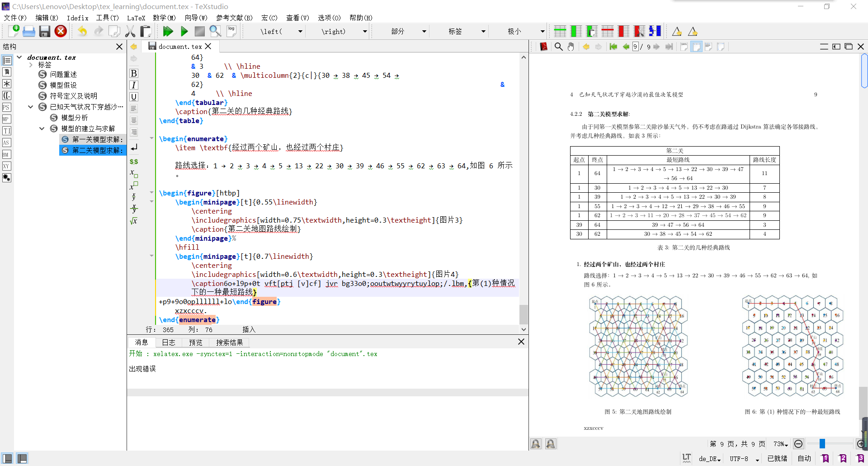Click the PDF zoom slider handle

point(822,444)
